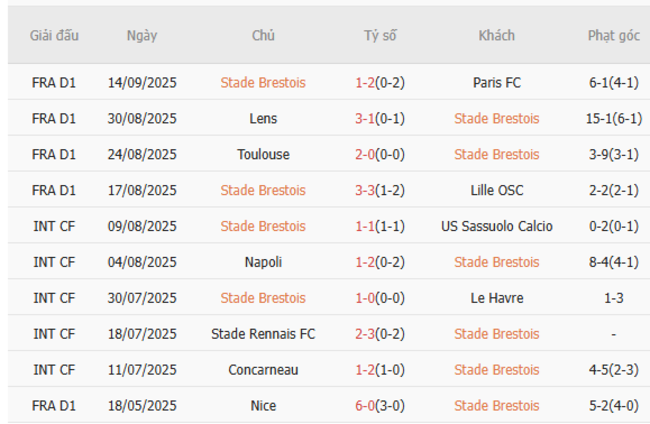Open the Nice home team link

[264, 406]
